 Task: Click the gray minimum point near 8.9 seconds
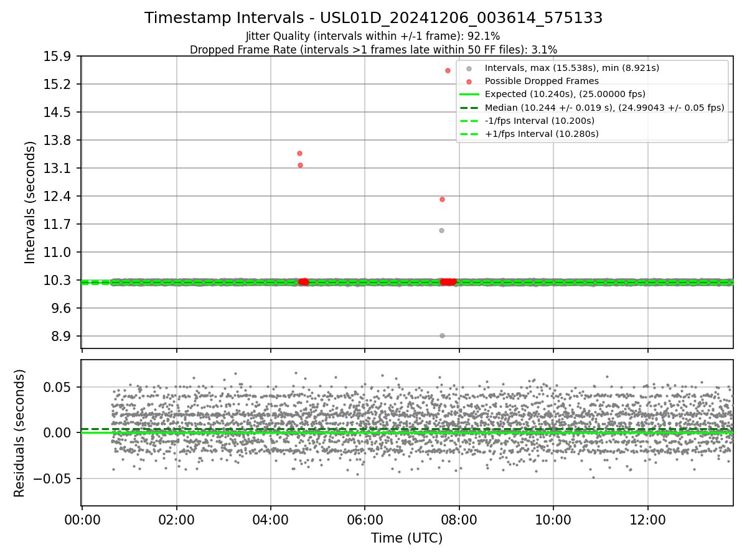tap(442, 335)
